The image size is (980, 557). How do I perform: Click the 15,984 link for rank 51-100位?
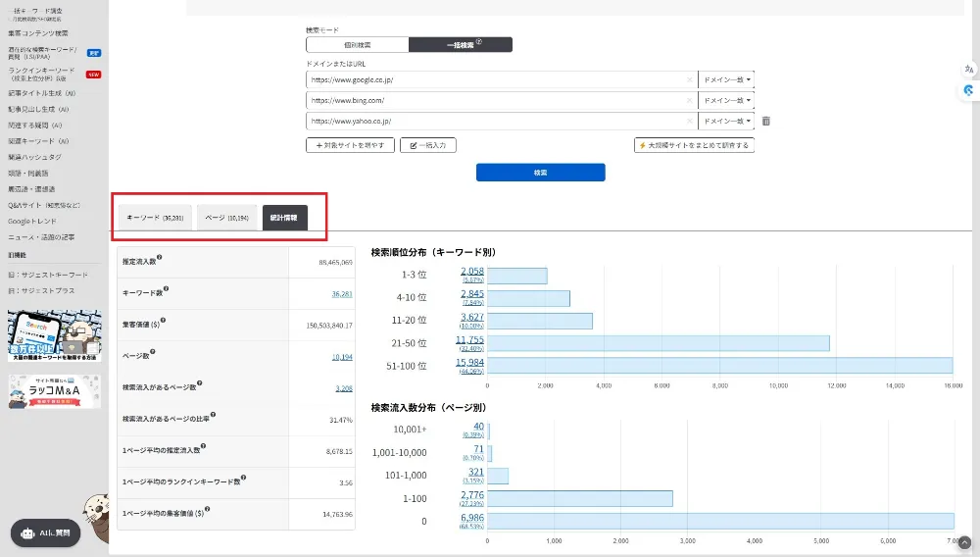[470, 363]
